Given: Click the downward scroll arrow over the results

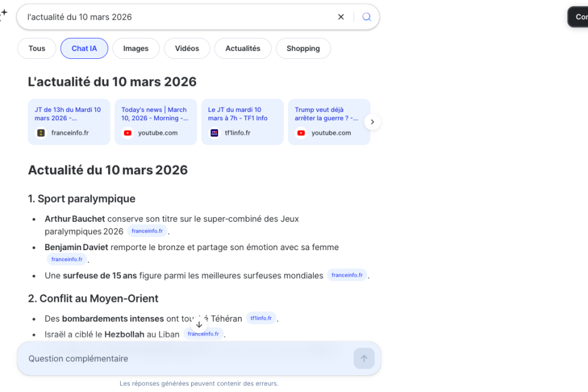Looking at the screenshot, I should click(x=199, y=324).
